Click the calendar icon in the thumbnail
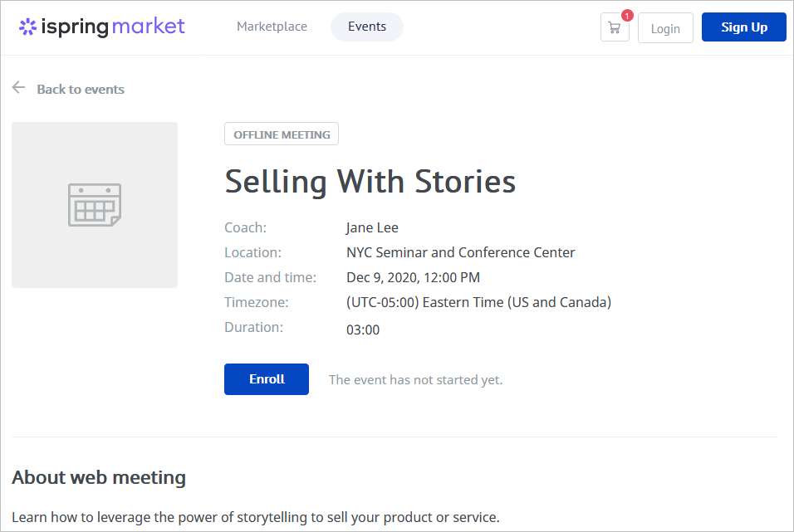This screenshot has width=794, height=532. pos(95,205)
